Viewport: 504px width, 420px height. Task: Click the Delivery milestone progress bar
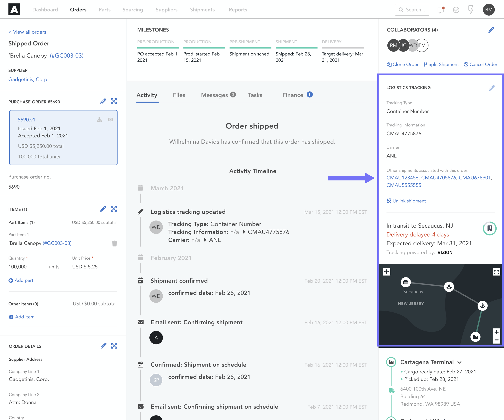343,48
